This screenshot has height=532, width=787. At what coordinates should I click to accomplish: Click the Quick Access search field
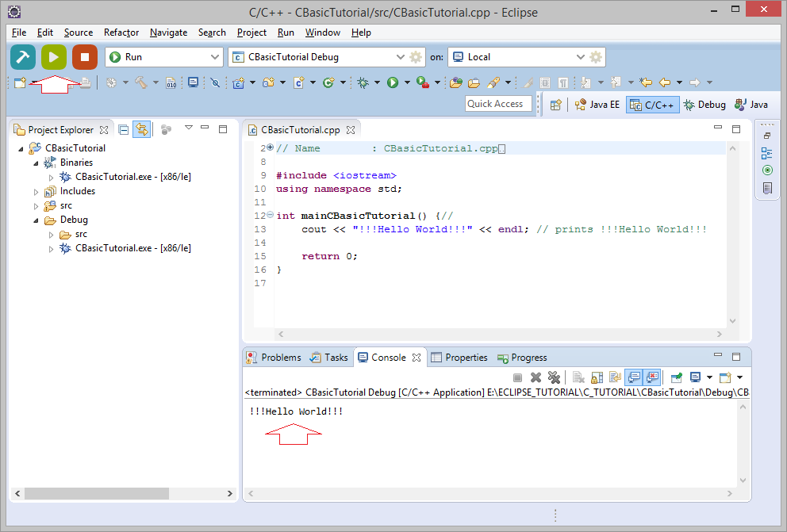tap(498, 104)
